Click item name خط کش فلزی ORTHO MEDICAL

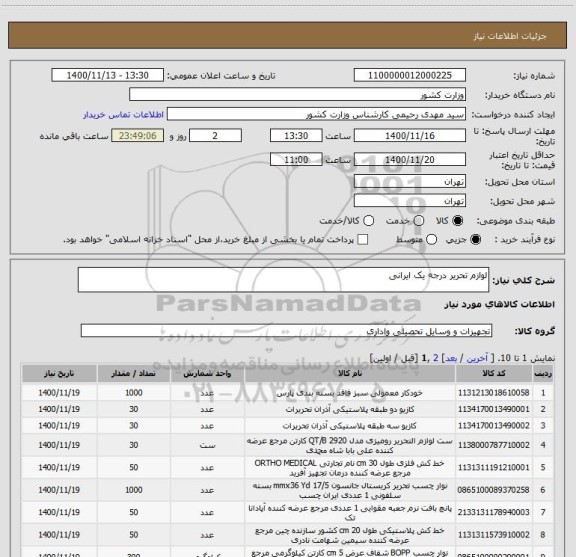point(350,467)
